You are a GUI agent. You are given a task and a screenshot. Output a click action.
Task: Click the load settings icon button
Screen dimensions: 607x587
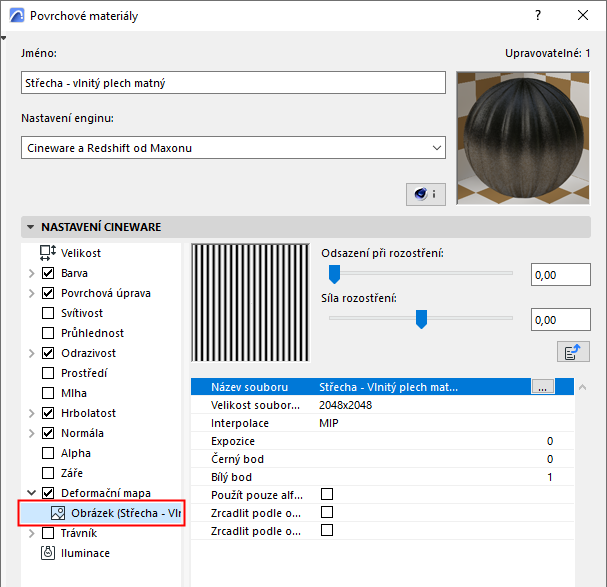(x=573, y=352)
